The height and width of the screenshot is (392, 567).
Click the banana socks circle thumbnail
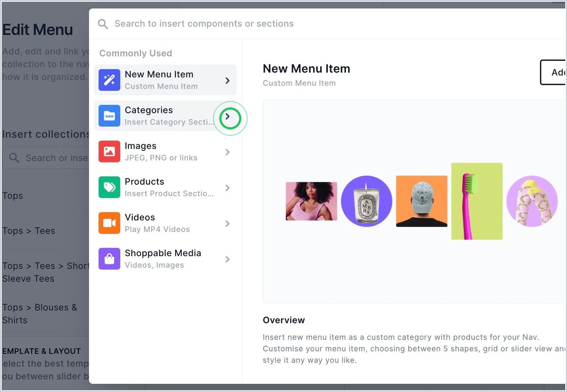click(532, 201)
